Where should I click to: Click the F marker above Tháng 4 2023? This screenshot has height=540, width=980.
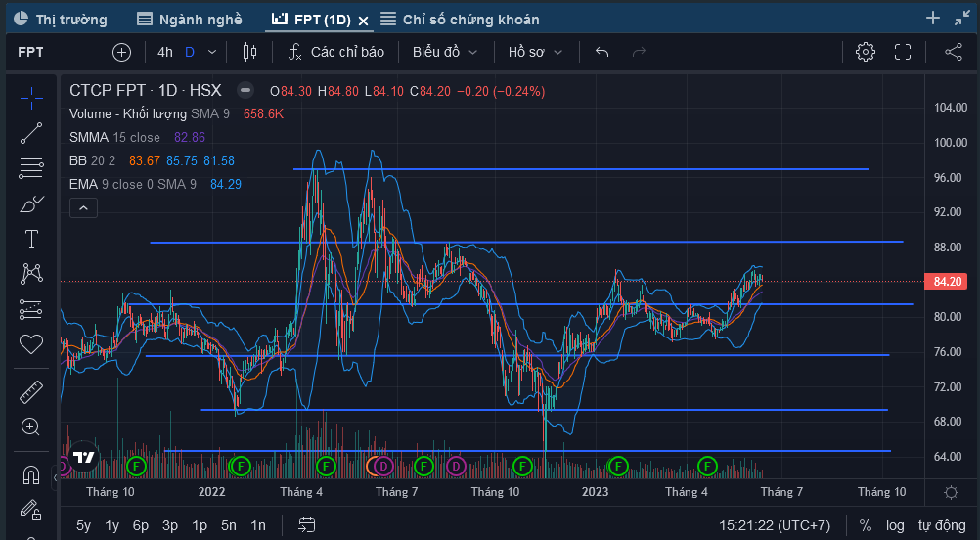(707, 466)
